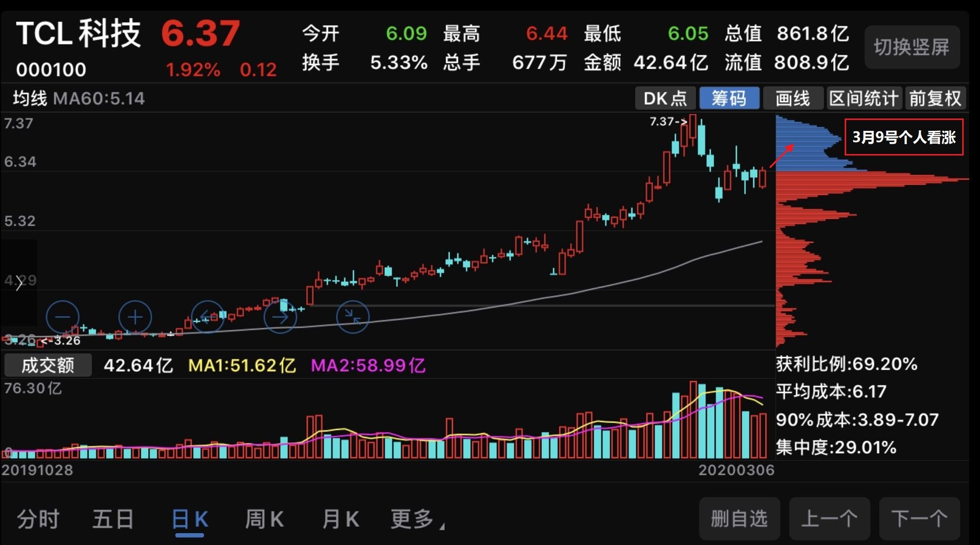Image resolution: width=980 pixels, height=545 pixels.
Task: Tap the zoom-out minus circle icon
Action: tap(63, 317)
